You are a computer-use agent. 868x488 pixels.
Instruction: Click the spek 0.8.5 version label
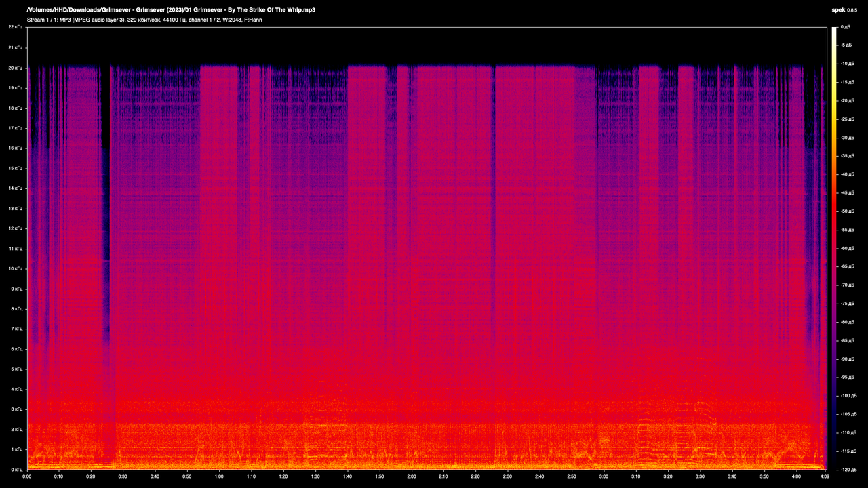coord(846,10)
